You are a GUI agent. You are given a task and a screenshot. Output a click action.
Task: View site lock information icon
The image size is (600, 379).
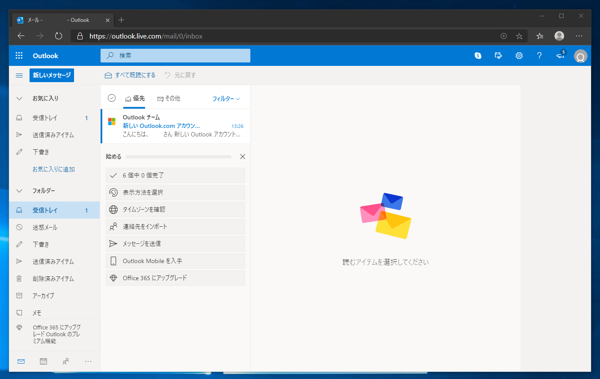click(x=80, y=36)
